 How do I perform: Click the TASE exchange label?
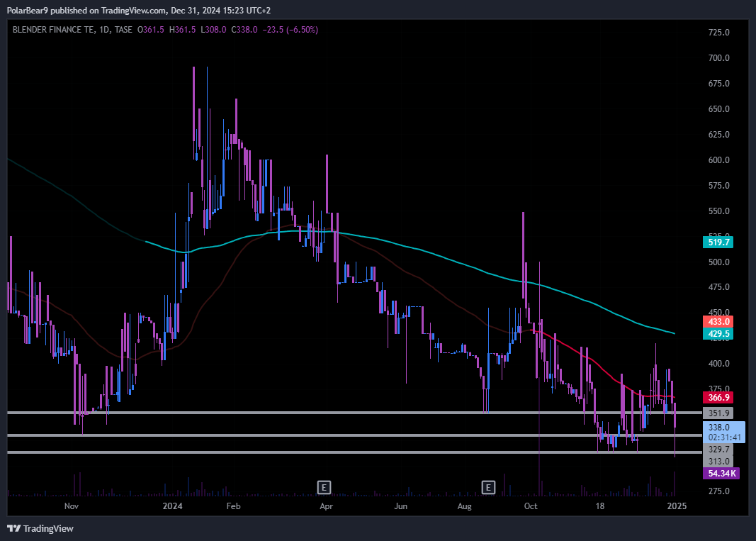(x=123, y=30)
